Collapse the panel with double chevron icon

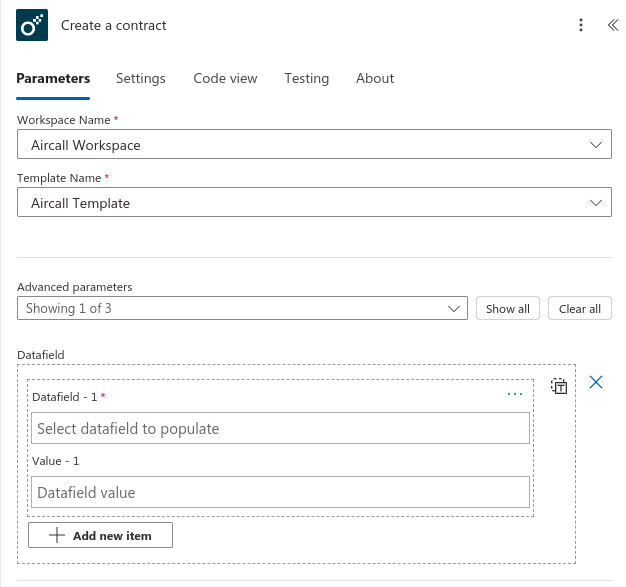[x=613, y=25]
